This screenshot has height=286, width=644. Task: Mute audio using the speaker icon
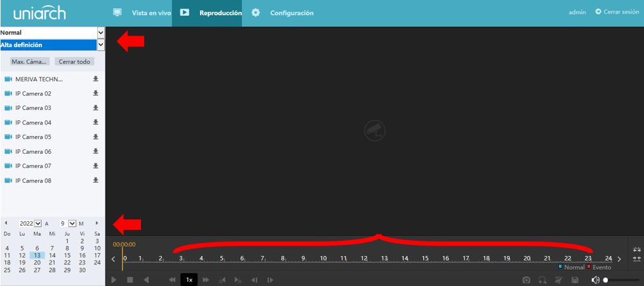[594, 280]
